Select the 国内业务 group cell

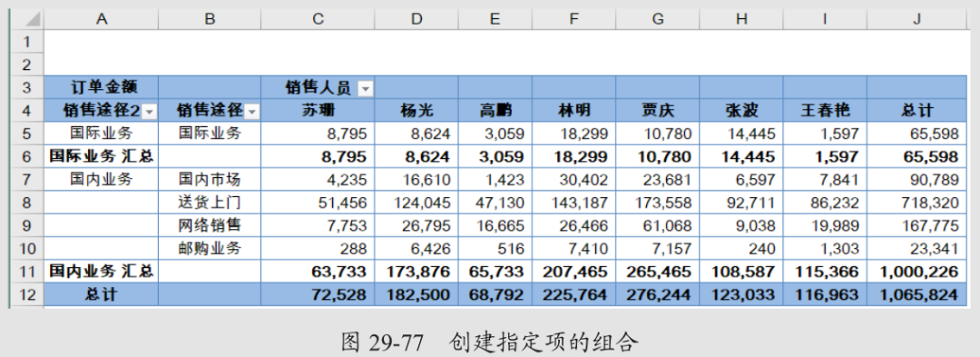click(102, 180)
